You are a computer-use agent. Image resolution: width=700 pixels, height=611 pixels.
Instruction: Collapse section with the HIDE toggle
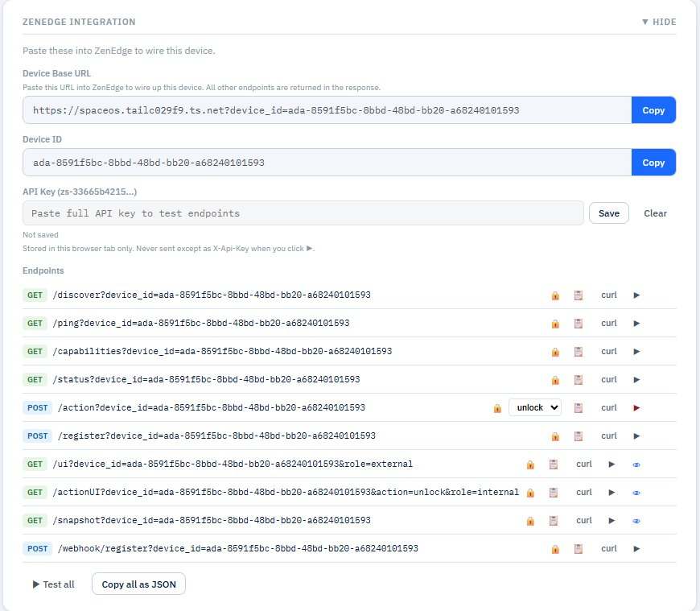click(x=659, y=22)
